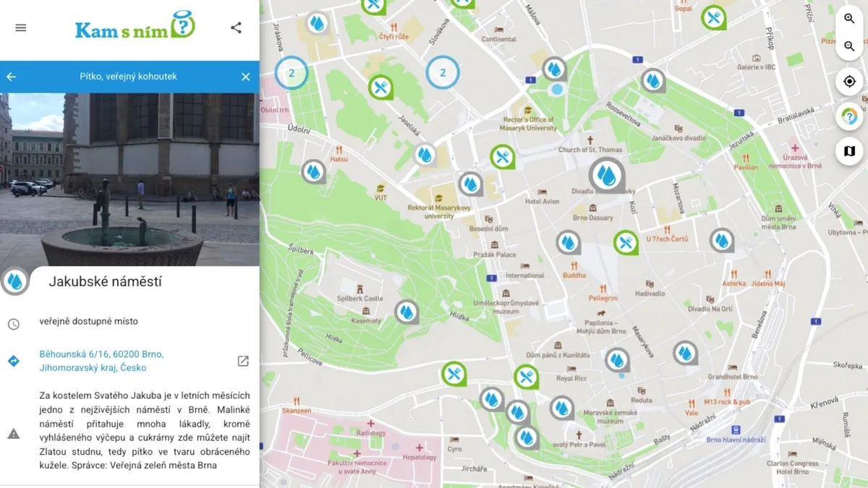
Task: Select water marker below Špilberk Castle
Action: click(x=407, y=312)
